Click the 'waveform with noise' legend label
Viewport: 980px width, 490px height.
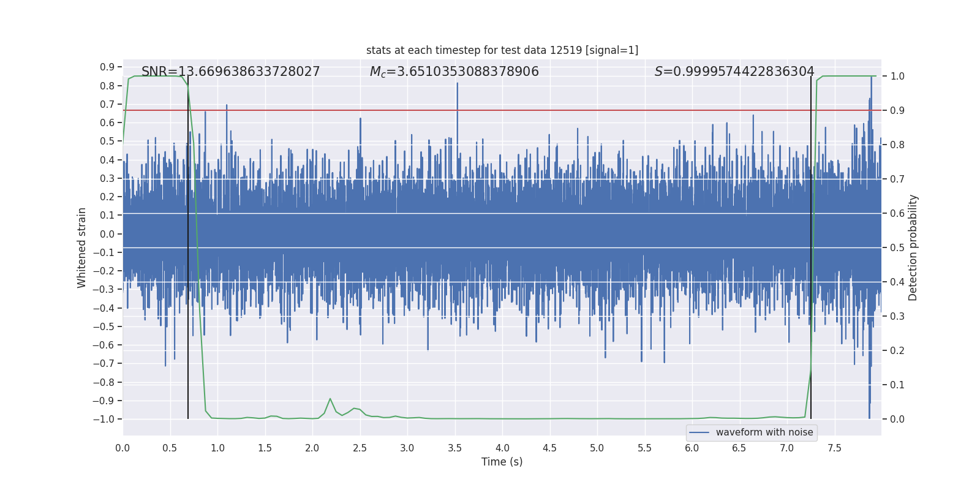click(764, 432)
